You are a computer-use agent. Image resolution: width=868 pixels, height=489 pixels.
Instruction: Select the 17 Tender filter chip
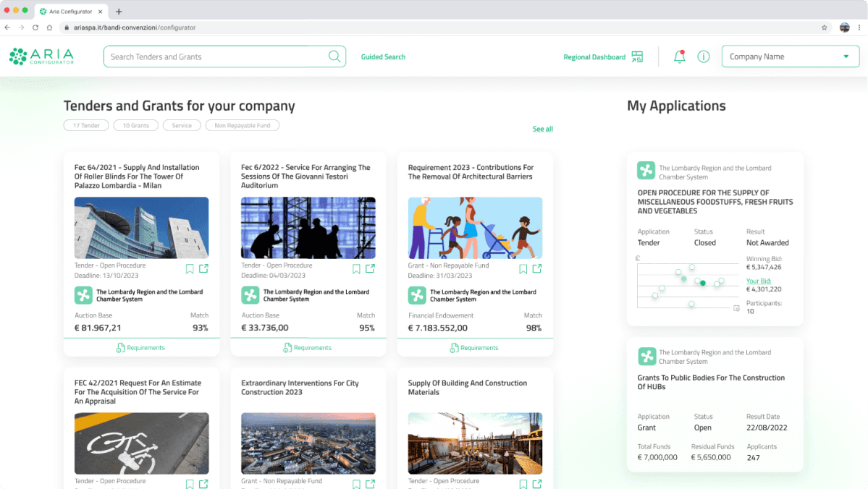(x=86, y=125)
